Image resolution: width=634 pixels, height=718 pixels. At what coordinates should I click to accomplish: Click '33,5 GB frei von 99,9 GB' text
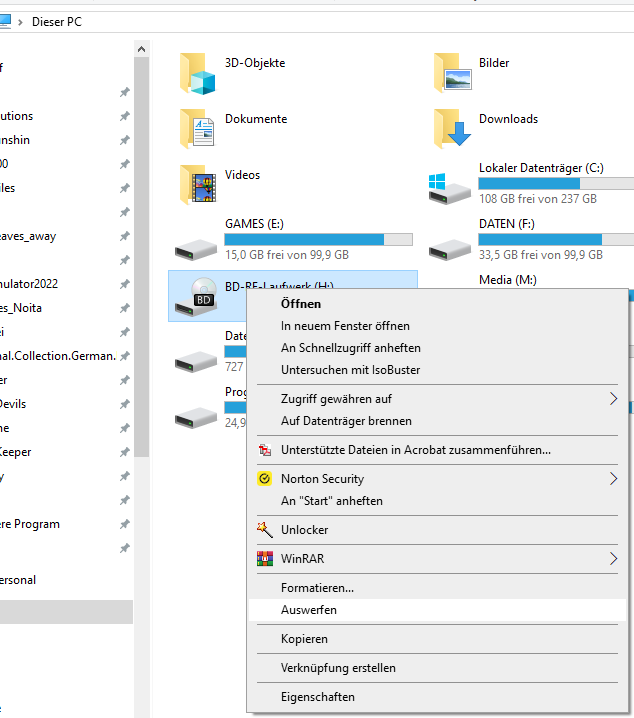[541, 255]
